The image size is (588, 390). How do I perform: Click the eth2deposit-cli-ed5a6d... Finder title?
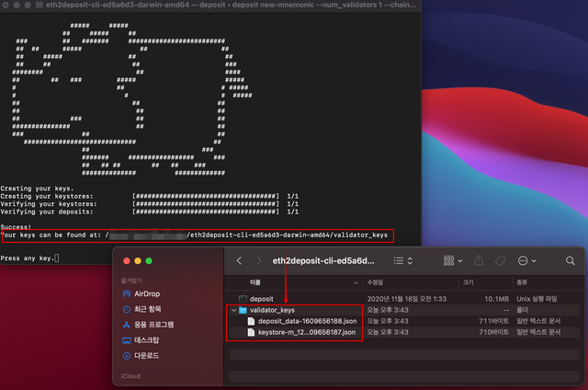coord(323,260)
